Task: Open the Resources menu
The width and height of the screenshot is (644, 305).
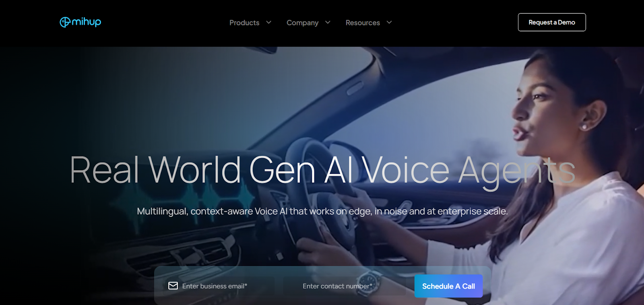Action: pyautogui.click(x=363, y=23)
